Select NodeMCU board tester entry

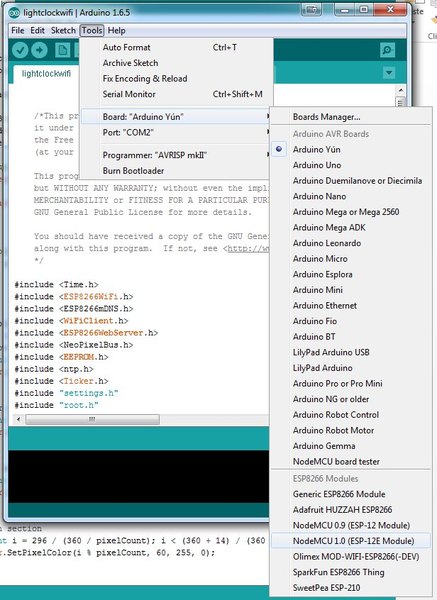coord(351,461)
